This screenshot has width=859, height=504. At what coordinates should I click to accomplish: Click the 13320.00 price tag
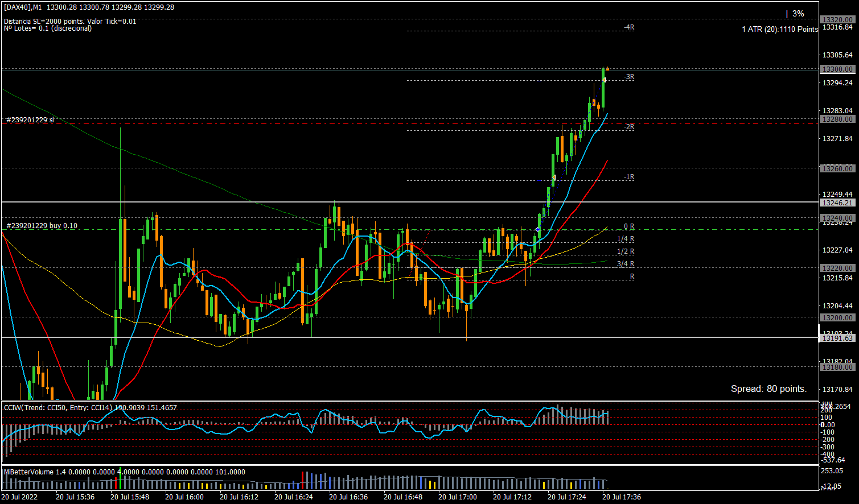837,19
